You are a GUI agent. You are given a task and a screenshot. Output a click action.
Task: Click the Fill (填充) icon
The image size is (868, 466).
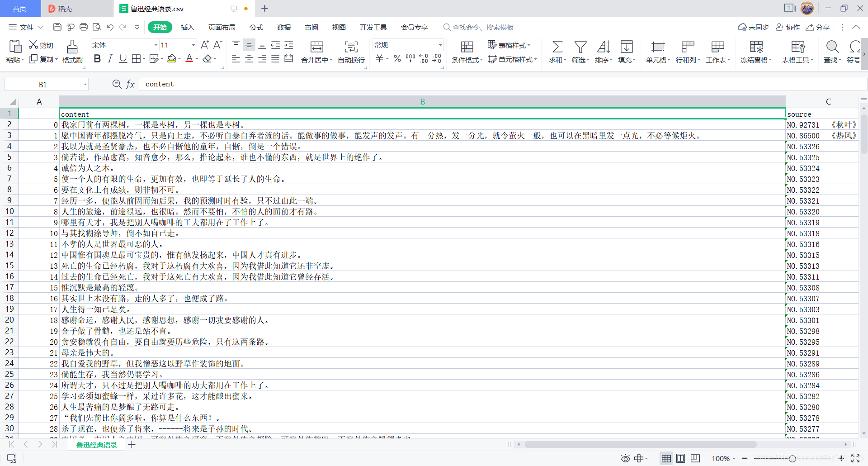tap(627, 47)
